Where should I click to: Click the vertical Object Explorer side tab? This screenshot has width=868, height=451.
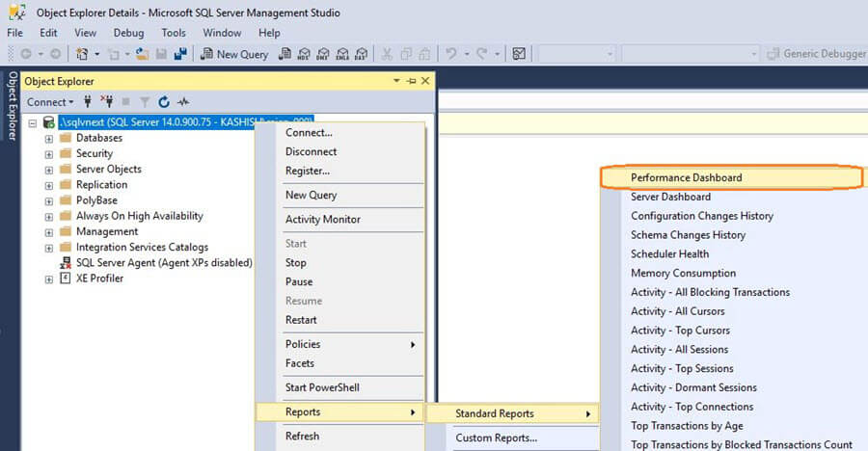[x=13, y=106]
